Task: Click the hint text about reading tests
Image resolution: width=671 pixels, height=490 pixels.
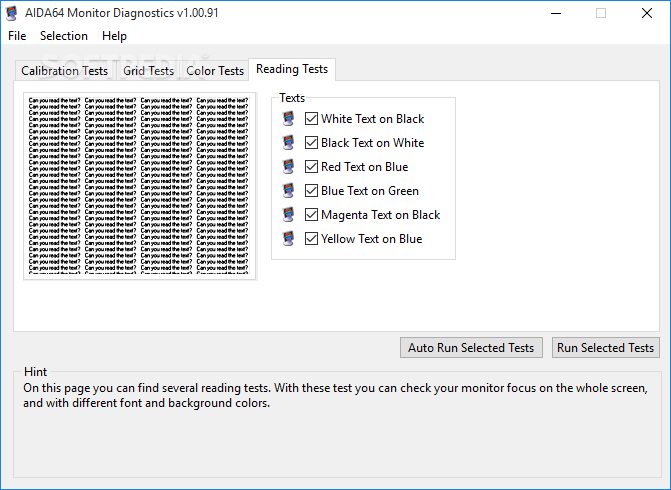Action: pyautogui.click(x=336, y=395)
